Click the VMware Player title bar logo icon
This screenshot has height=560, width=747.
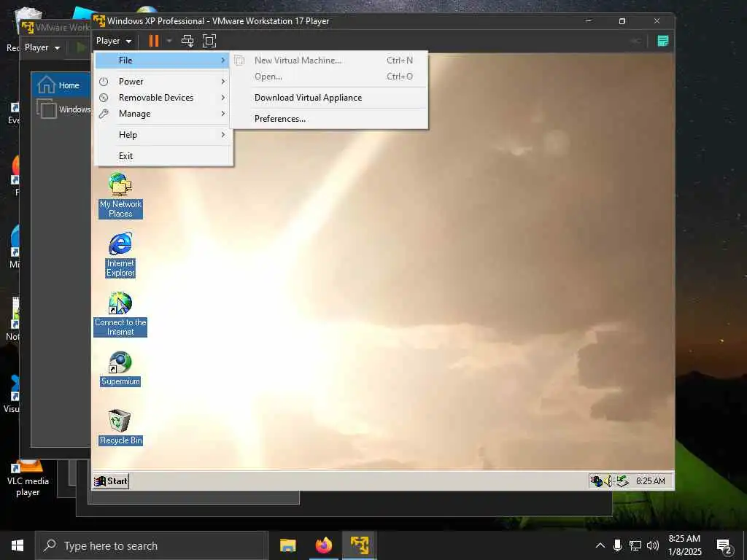(99, 21)
